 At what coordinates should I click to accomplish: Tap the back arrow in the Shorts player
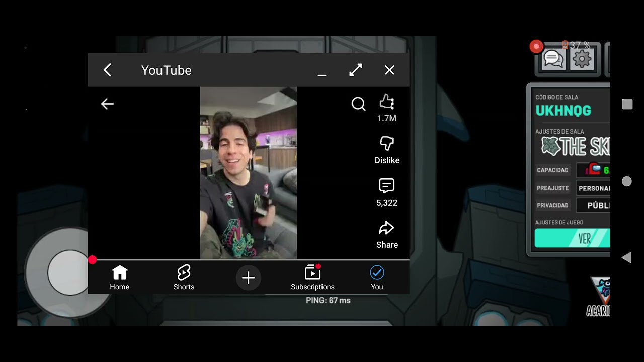(107, 104)
